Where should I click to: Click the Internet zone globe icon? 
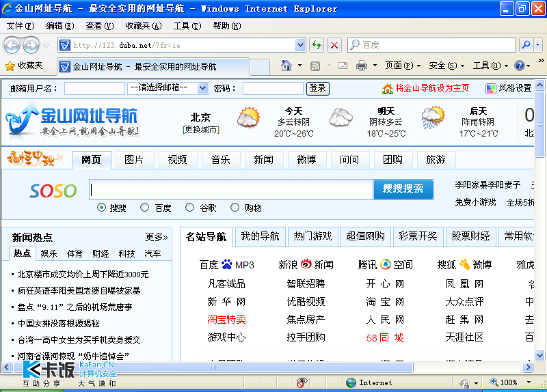click(x=351, y=382)
